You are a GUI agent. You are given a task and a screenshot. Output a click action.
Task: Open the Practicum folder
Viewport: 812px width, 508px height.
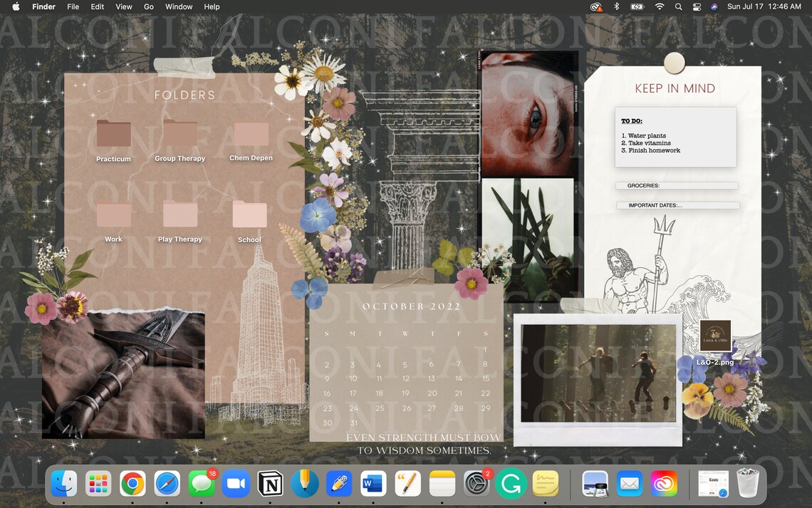pos(113,135)
